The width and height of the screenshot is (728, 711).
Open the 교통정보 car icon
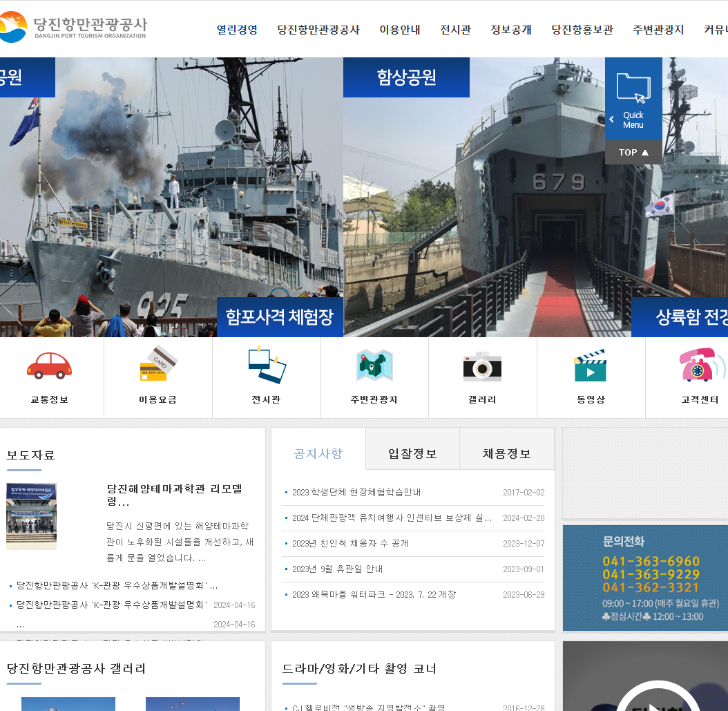pos(49,366)
